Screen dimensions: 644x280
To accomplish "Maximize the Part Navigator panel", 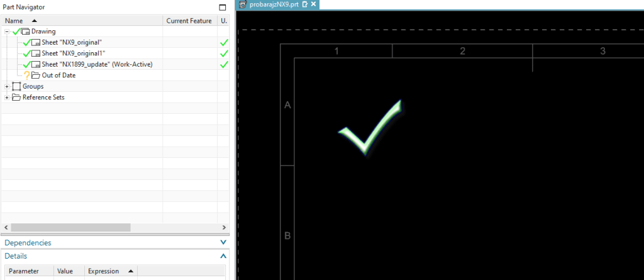I will click(x=223, y=8).
